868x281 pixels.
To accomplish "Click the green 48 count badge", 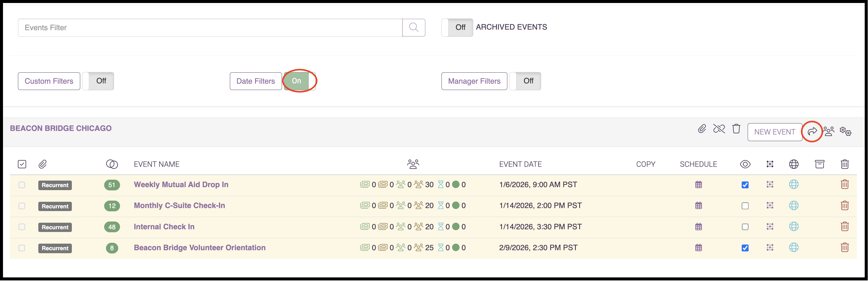I will coord(112,227).
